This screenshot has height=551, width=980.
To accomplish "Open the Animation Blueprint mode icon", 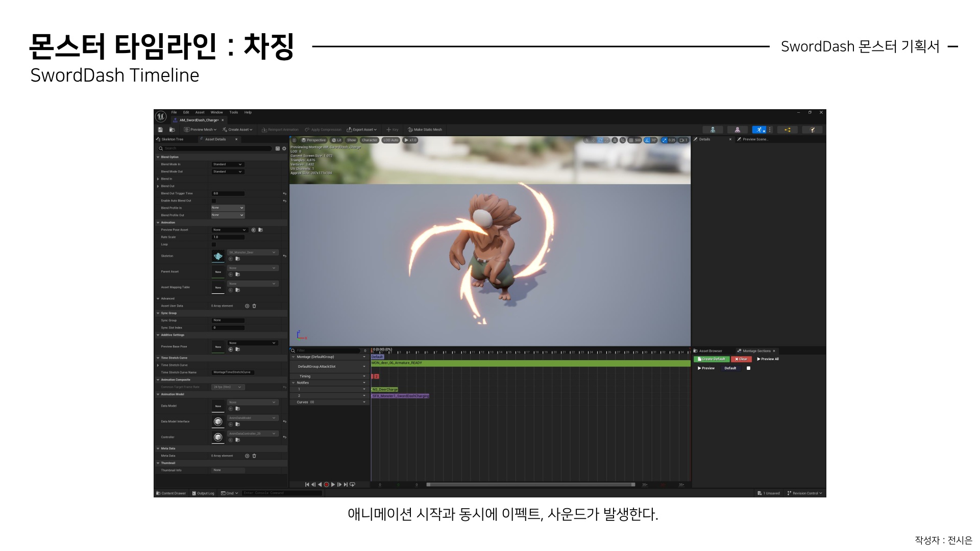I will [x=787, y=130].
